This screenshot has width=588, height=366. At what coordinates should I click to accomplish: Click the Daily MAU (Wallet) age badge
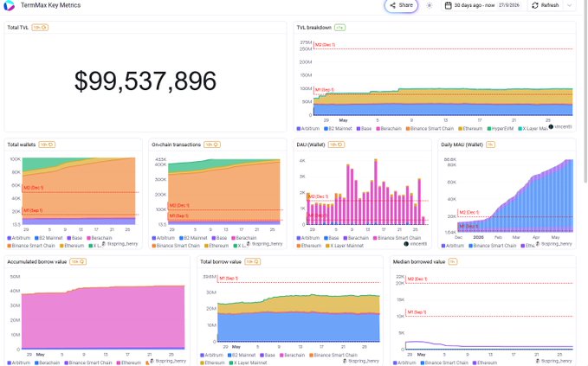point(490,144)
